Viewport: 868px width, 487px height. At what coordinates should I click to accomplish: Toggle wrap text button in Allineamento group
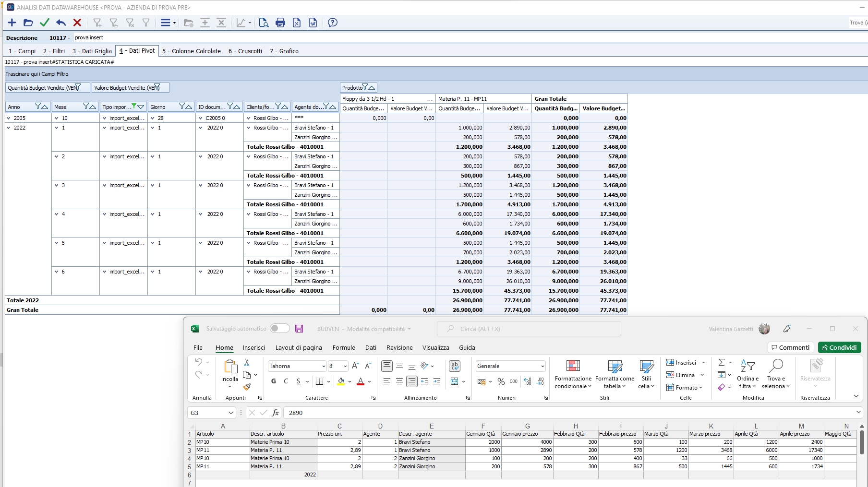point(454,366)
